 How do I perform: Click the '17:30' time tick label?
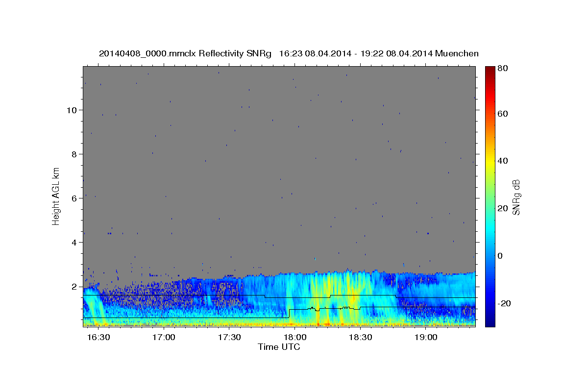tap(229, 338)
